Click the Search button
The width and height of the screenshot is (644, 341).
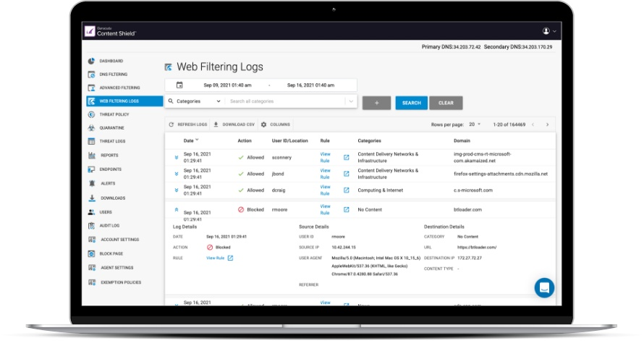tap(412, 103)
